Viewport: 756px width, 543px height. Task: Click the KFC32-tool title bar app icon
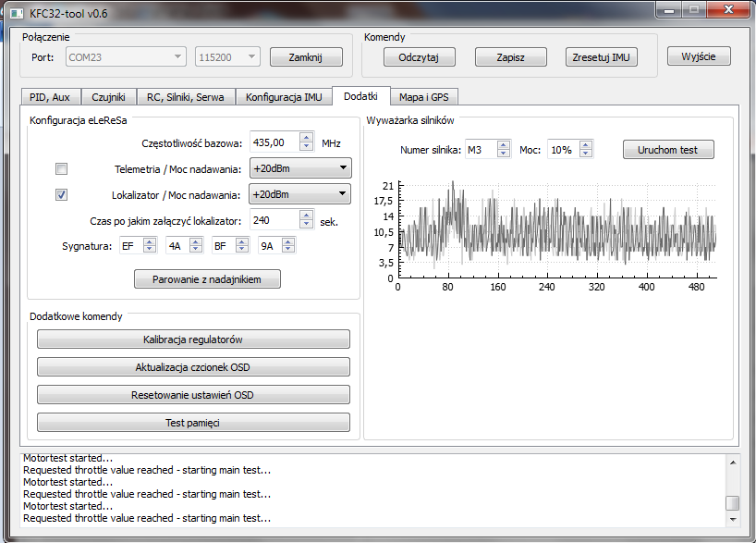[x=16, y=11]
